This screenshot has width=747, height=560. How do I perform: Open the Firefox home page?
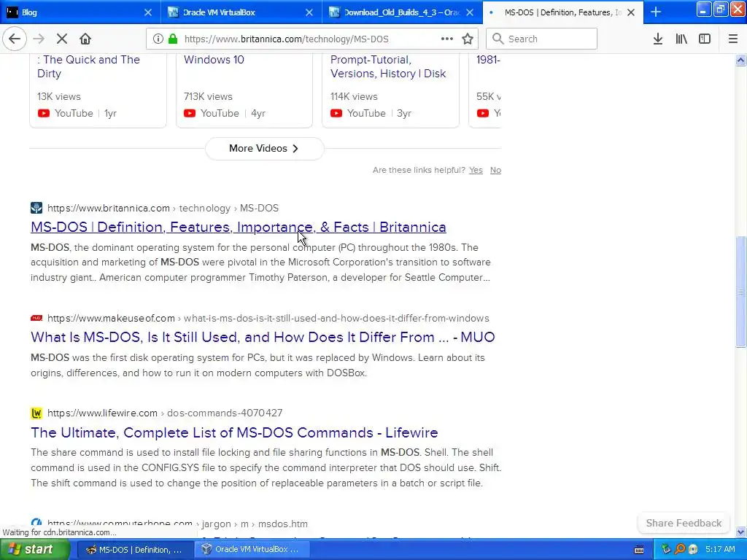click(x=85, y=39)
